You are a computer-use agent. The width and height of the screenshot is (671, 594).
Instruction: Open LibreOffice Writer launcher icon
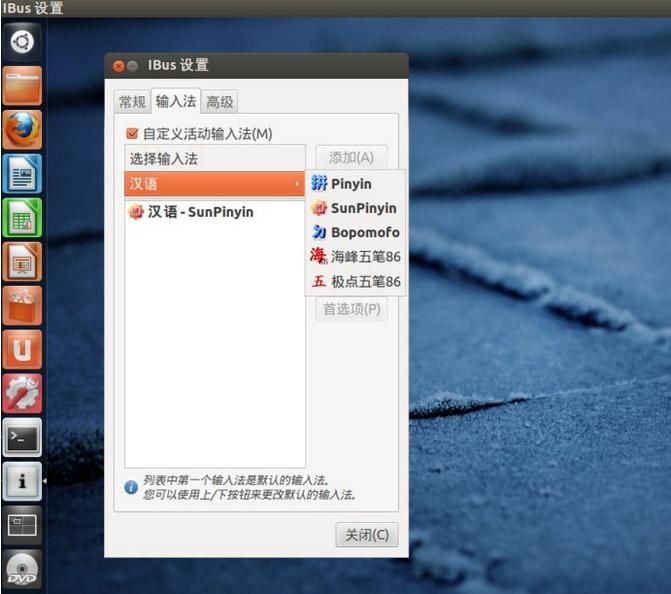point(22,173)
